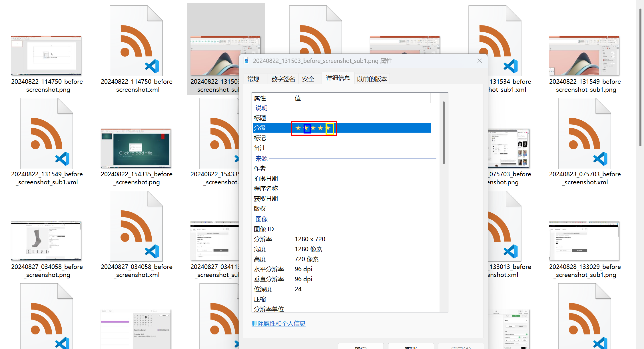Close the properties dialog
The height and width of the screenshot is (349, 644).
point(480,61)
